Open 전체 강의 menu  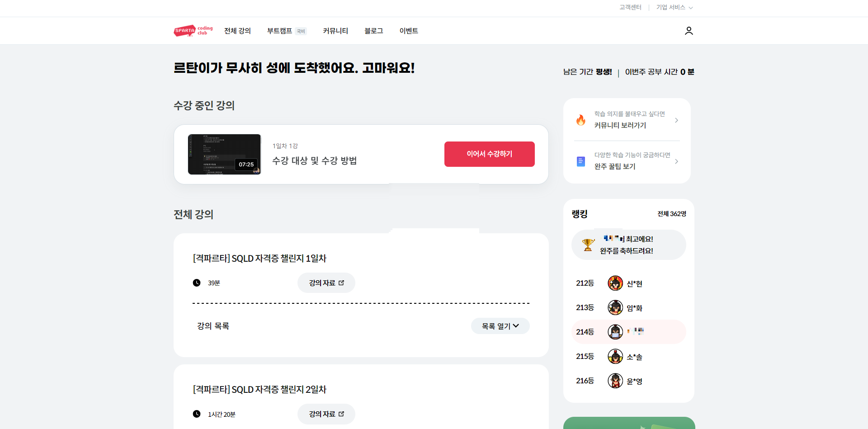[x=237, y=31]
